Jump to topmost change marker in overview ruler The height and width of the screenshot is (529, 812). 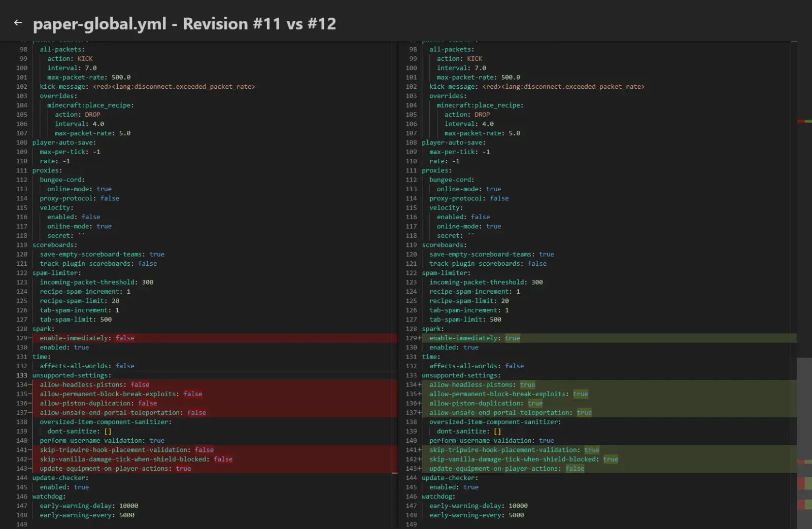pos(804,121)
